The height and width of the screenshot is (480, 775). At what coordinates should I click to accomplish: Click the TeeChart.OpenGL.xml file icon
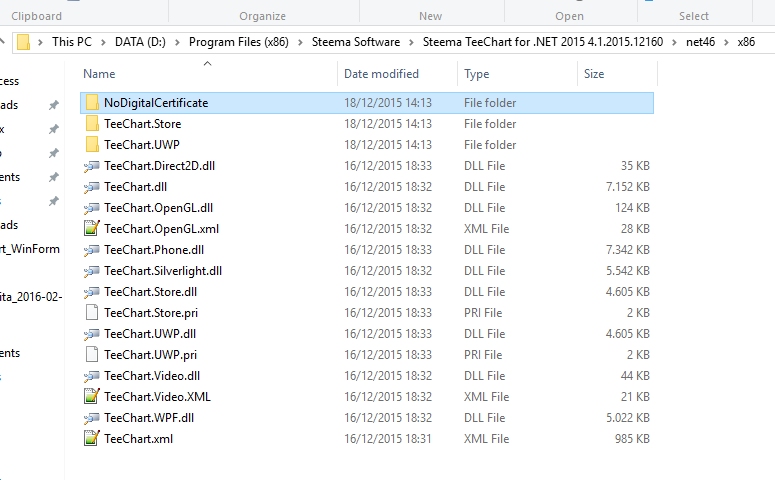(91, 228)
